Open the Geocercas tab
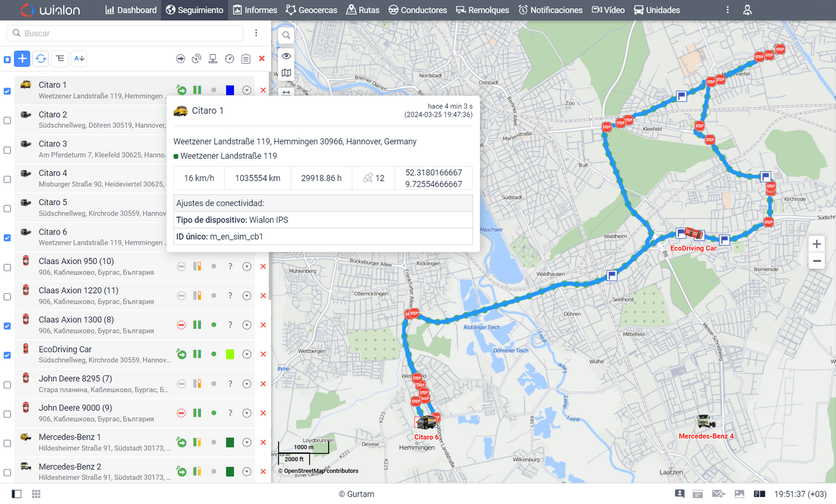The width and height of the screenshot is (836, 504). [311, 10]
